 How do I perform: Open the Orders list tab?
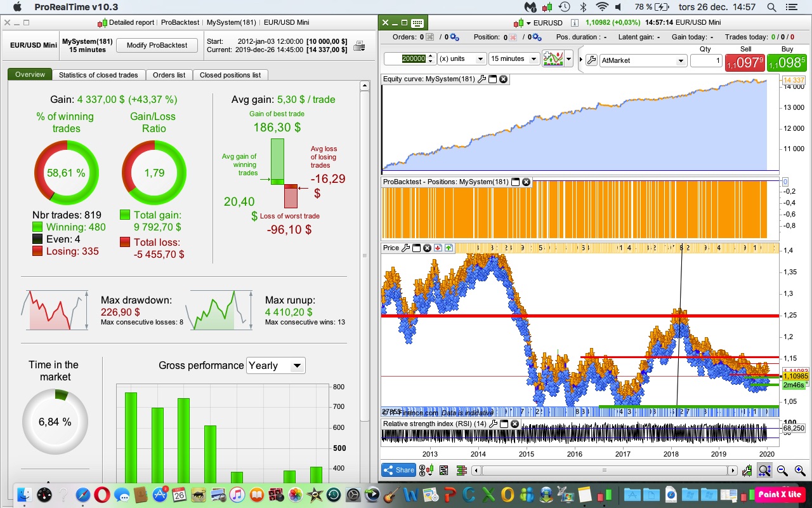pos(169,75)
